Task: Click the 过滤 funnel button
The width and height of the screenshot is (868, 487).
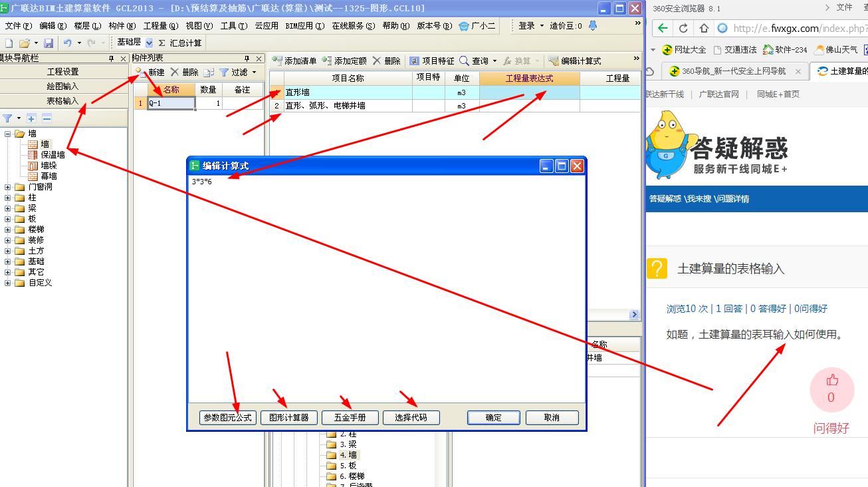Action: (x=233, y=72)
